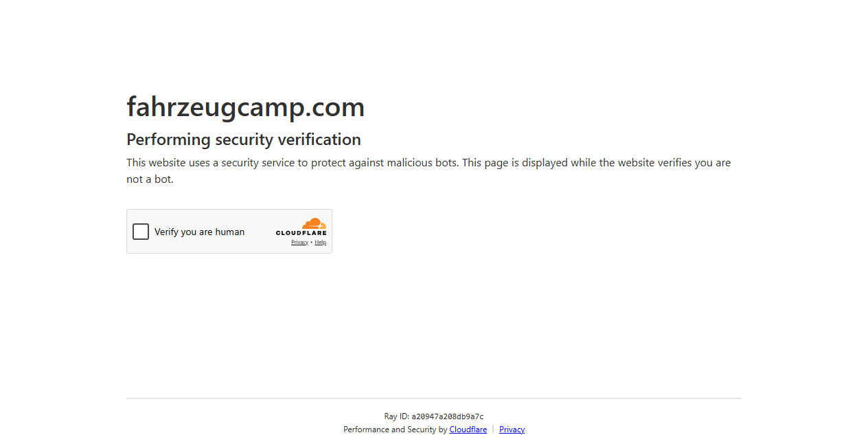Click the "Ray ID:" label in footer
868x446 pixels.
click(397, 416)
